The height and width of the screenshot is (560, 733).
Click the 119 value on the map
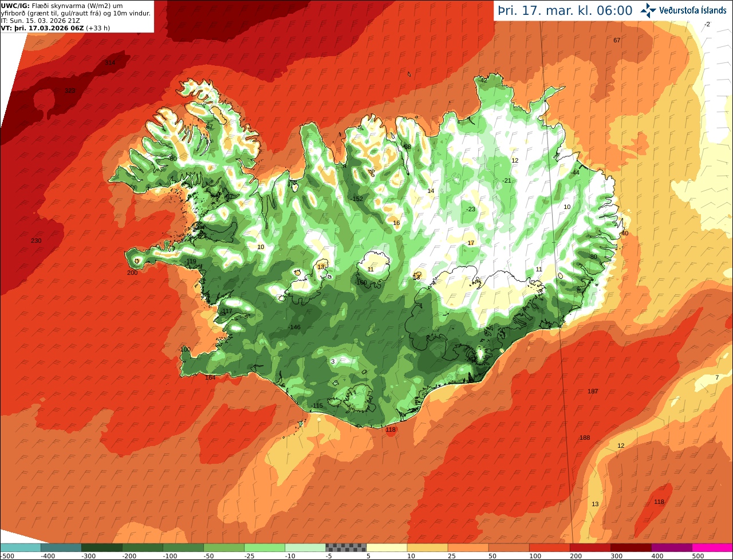pyautogui.click(x=191, y=261)
